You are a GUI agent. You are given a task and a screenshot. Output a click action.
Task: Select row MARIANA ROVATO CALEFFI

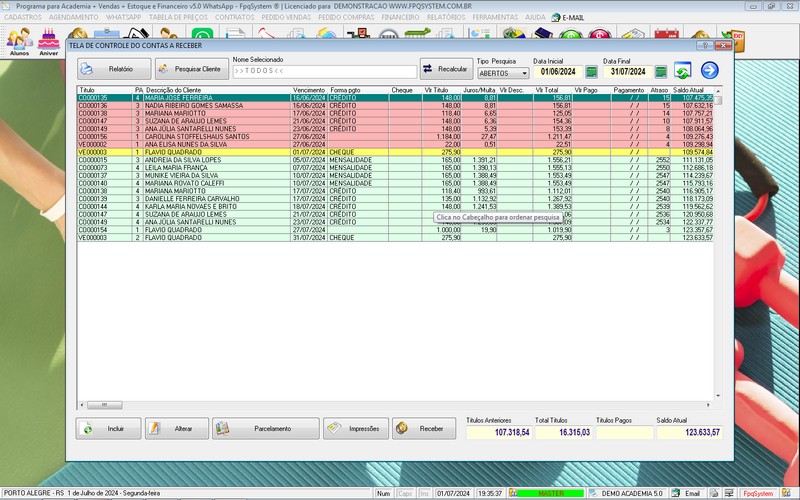[395, 183]
